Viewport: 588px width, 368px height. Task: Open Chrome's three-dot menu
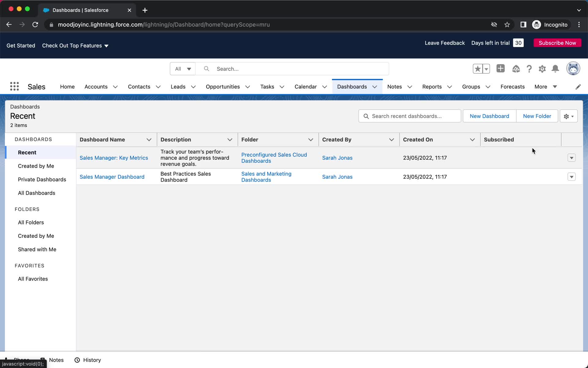[x=579, y=25]
